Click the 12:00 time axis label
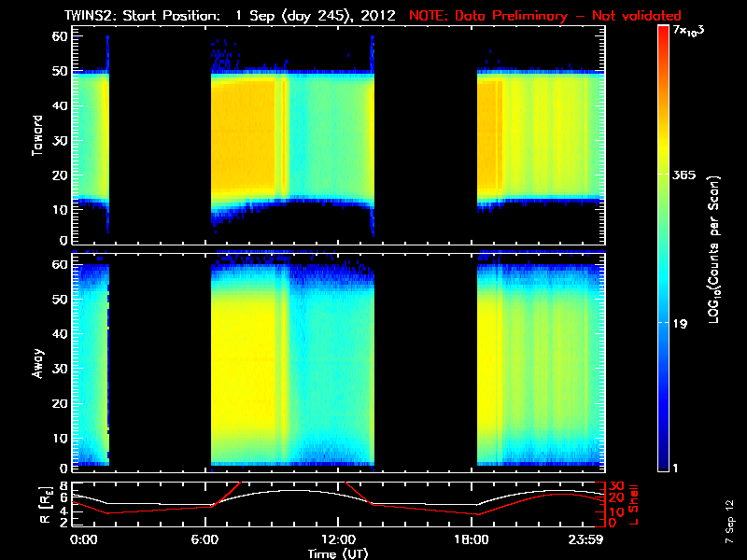This screenshot has width=747, height=560. coord(338,539)
